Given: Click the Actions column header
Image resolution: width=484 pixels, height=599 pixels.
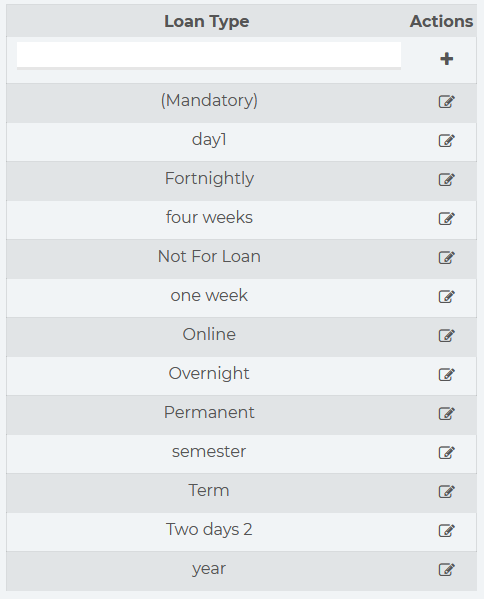Looking at the screenshot, I should coord(441,21).
